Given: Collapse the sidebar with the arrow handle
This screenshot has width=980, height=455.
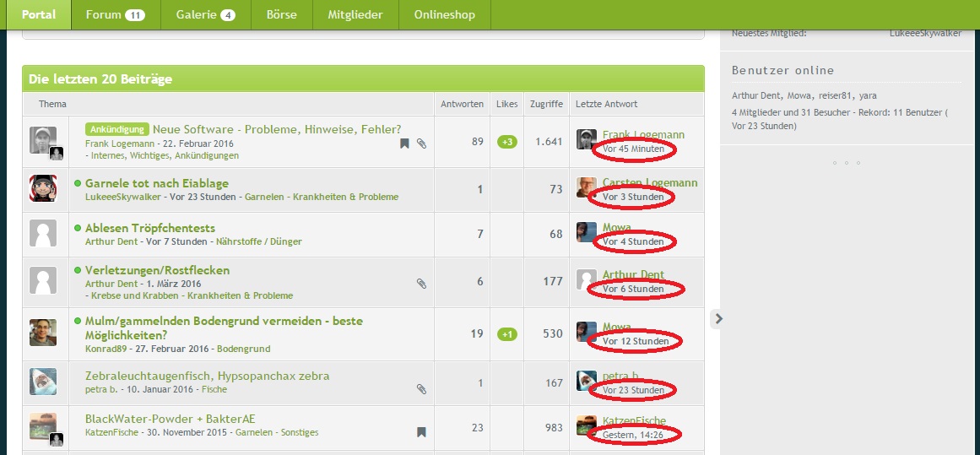Looking at the screenshot, I should click(x=718, y=318).
